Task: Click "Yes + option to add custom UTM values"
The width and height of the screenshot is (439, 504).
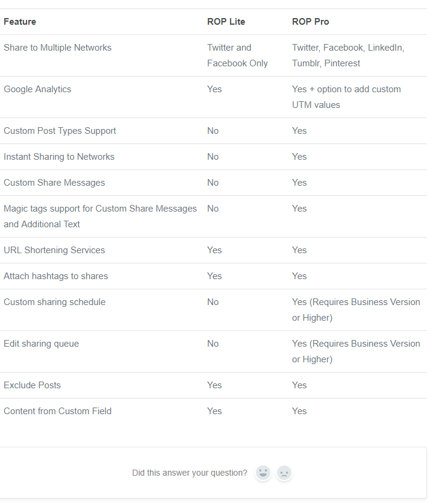Action: click(346, 97)
